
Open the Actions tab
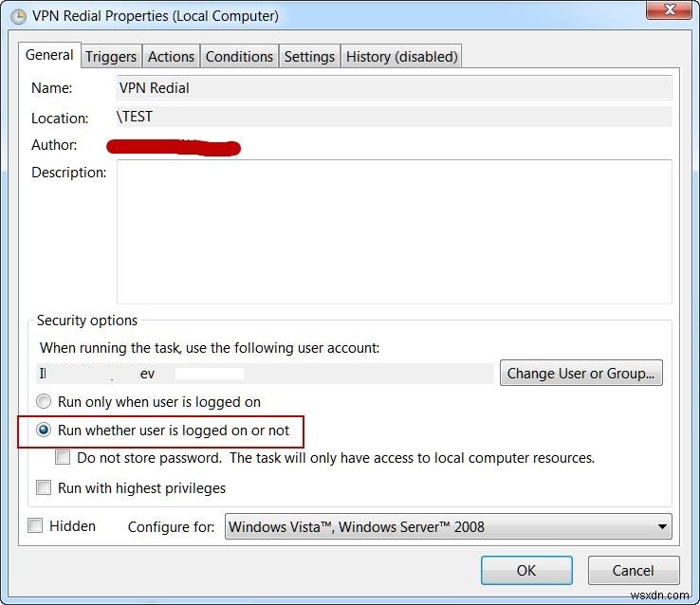pos(171,57)
